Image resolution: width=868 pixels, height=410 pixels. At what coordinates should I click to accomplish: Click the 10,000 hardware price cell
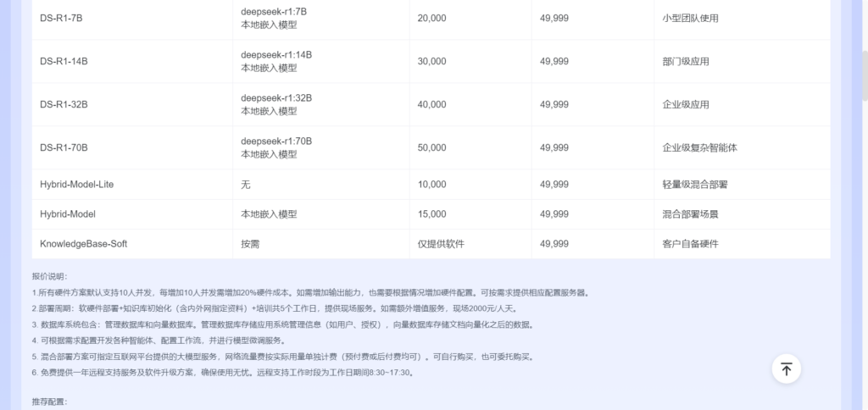(470, 185)
